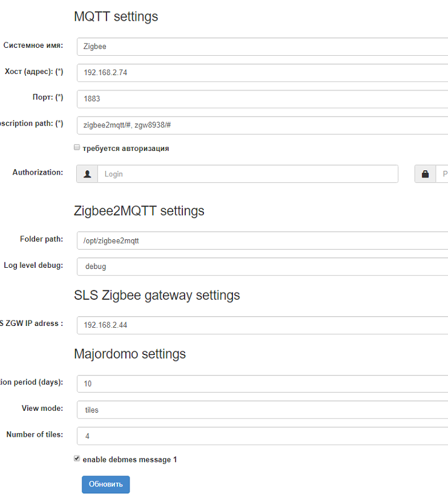Click the 'Folder path:' label text
Image resolution: width=448 pixels, height=498 pixels.
(41, 239)
